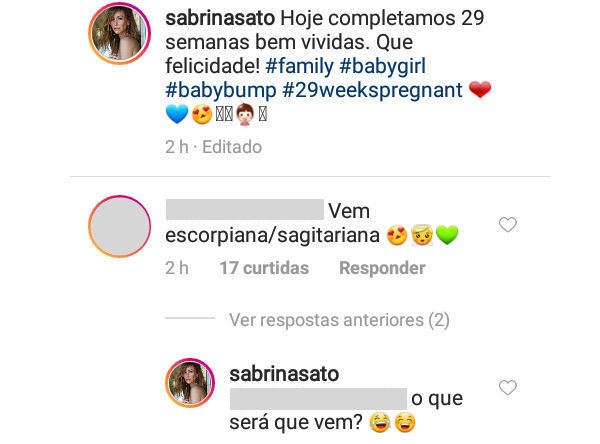The height and width of the screenshot is (444, 600).
Task: Like sabrinasato's reply with heart icon
Action: click(508, 387)
